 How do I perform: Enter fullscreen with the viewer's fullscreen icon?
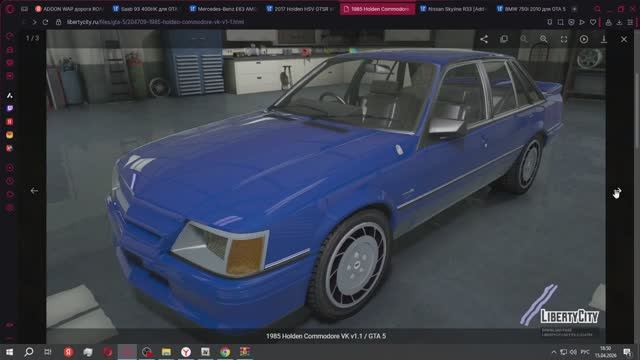564,39
